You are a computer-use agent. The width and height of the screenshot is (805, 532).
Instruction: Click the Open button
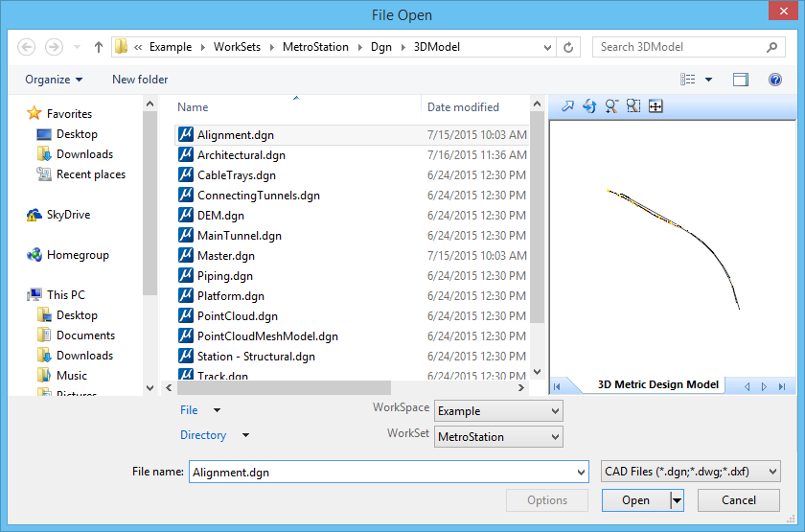pyautogui.click(x=635, y=500)
